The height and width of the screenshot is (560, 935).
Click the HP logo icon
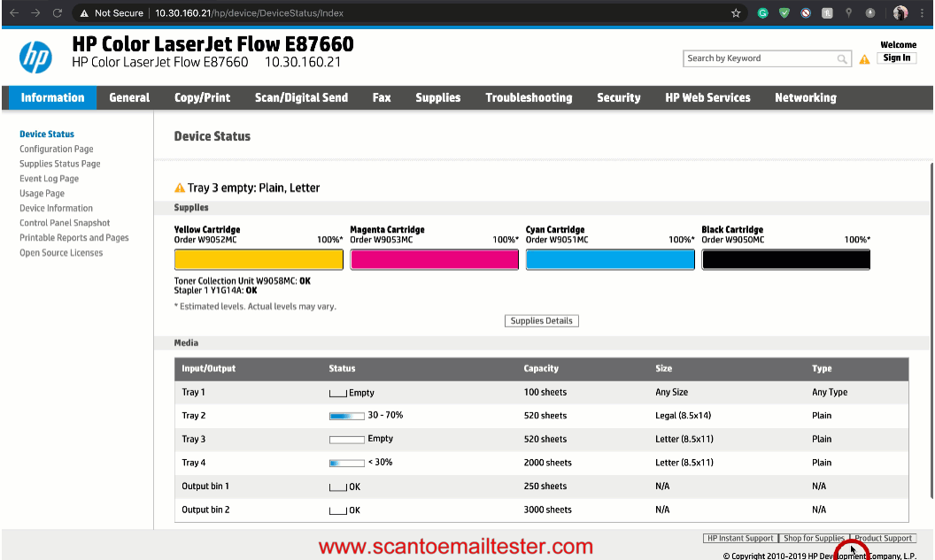[x=35, y=58]
